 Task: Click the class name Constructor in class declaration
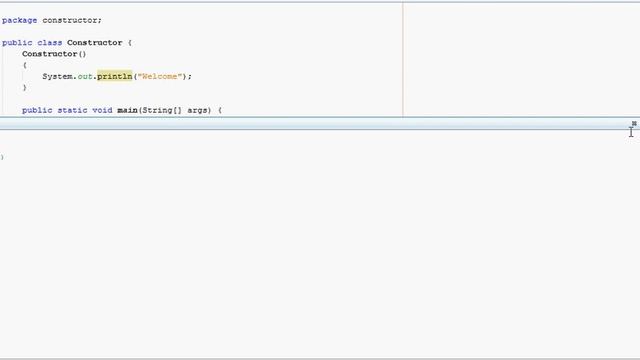click(95, 42)
